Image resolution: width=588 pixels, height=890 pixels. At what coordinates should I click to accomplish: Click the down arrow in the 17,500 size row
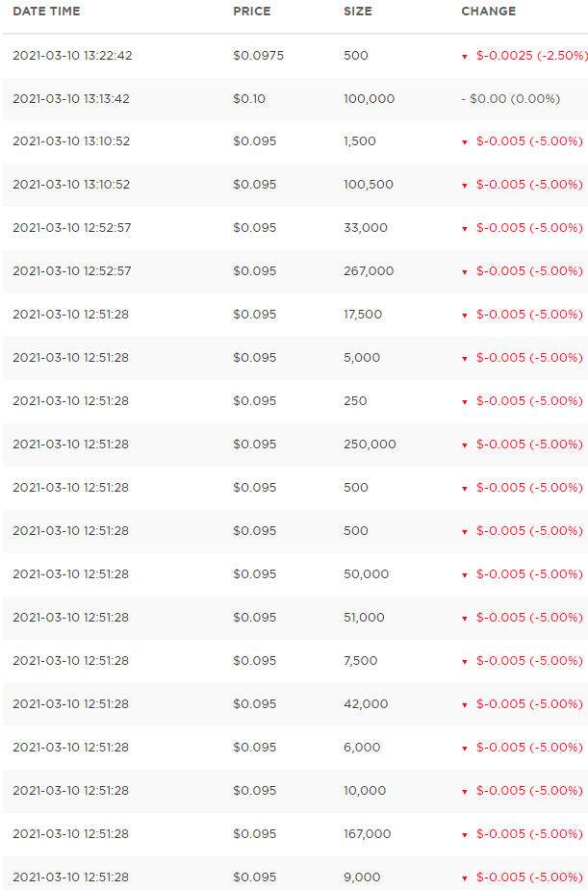465,316
